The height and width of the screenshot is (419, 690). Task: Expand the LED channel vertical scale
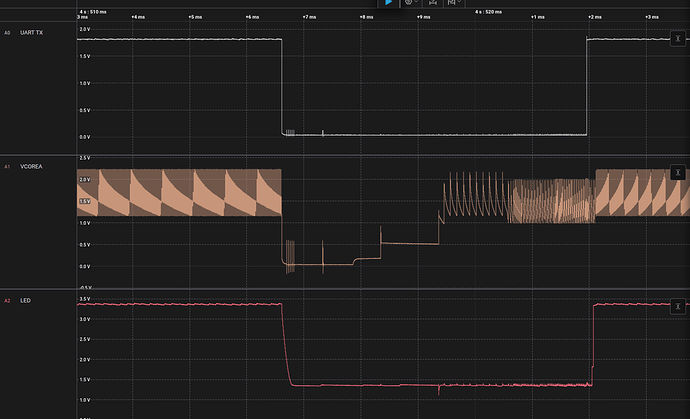[678, 306]
